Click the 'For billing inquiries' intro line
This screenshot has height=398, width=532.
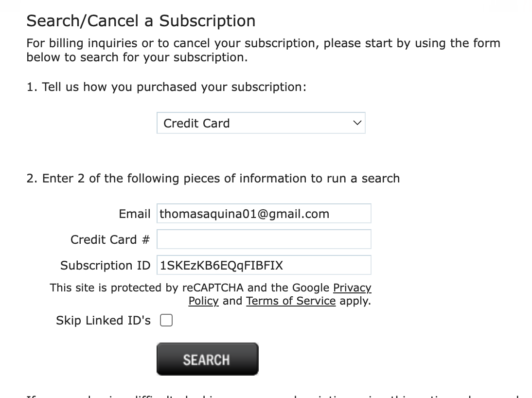coord(263,43)
